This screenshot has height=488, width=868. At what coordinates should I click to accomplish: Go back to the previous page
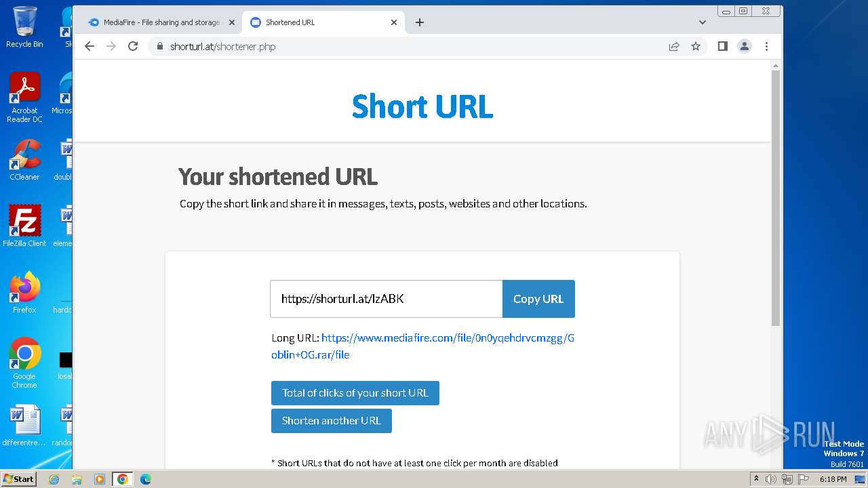(x=90, y=46)
